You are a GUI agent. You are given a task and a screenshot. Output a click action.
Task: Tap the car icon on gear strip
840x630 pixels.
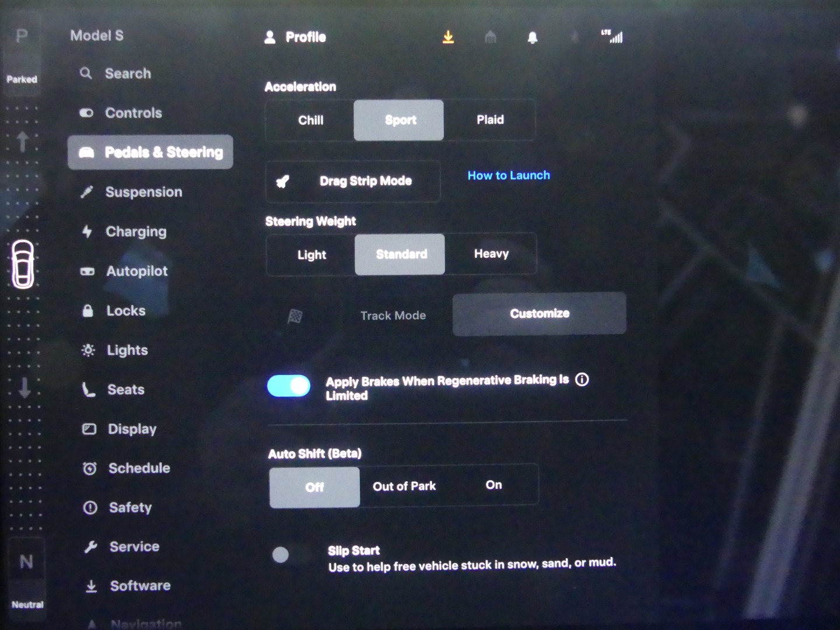pos(23,264)
